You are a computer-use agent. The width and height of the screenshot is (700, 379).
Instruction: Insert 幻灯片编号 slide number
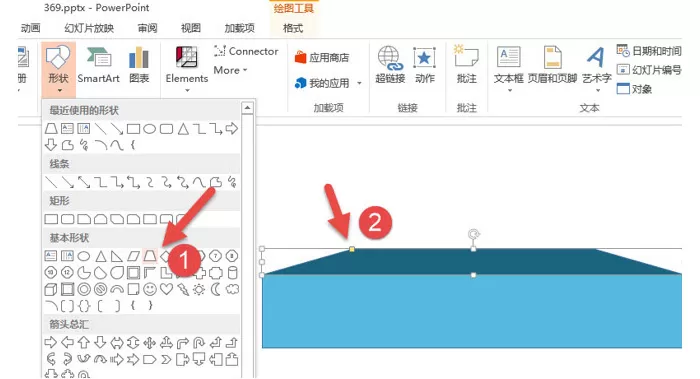(649, 70)
